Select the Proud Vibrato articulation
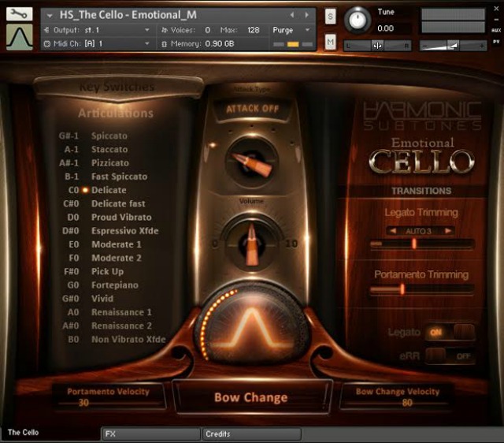The image size is (504, 443). pyautogui.click(x=121, y=218)
